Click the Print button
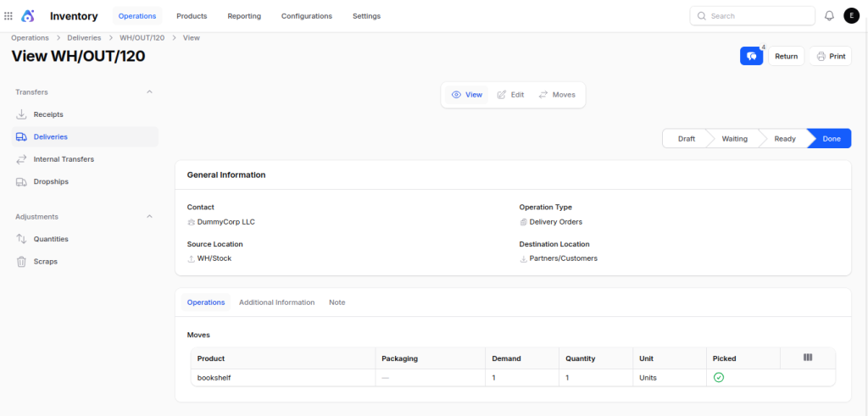The image size is (868, 416). (x=831, y=56)
